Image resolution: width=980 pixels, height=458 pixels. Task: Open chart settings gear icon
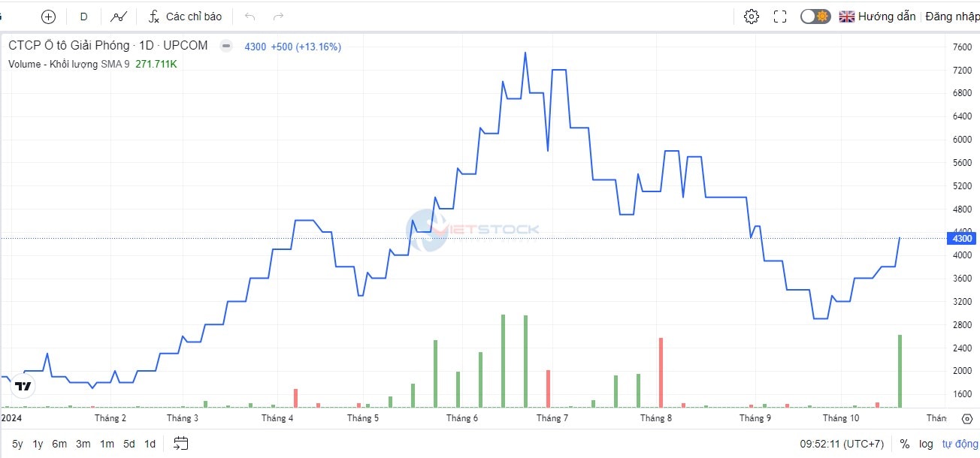pos(751,17)
